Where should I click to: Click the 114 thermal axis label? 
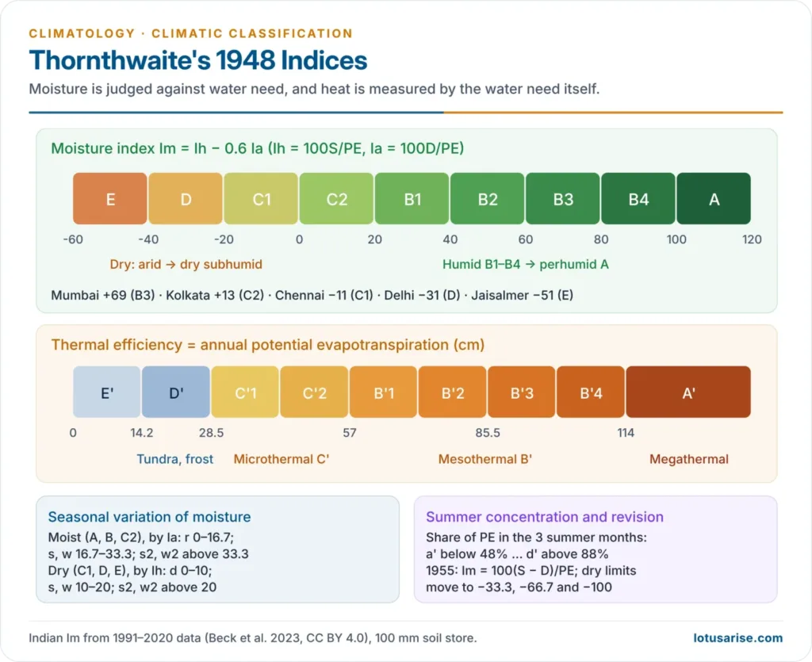(x=626, y=433)
